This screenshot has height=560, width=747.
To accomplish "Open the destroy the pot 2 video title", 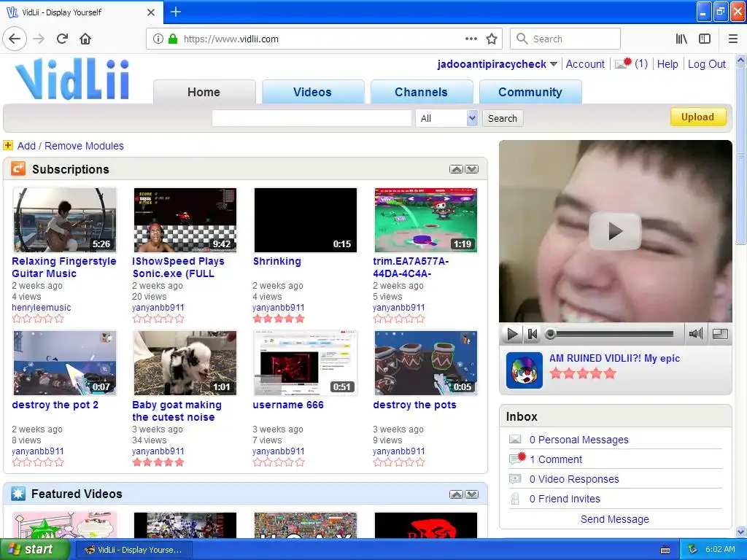I will [x=55, y=405].
